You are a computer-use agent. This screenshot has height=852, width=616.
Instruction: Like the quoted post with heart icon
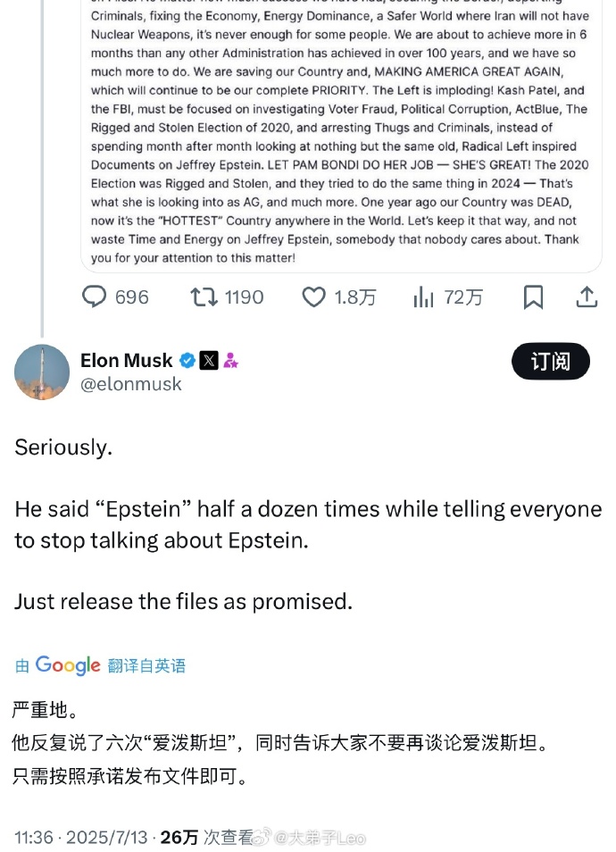click(x=313, y=297)
